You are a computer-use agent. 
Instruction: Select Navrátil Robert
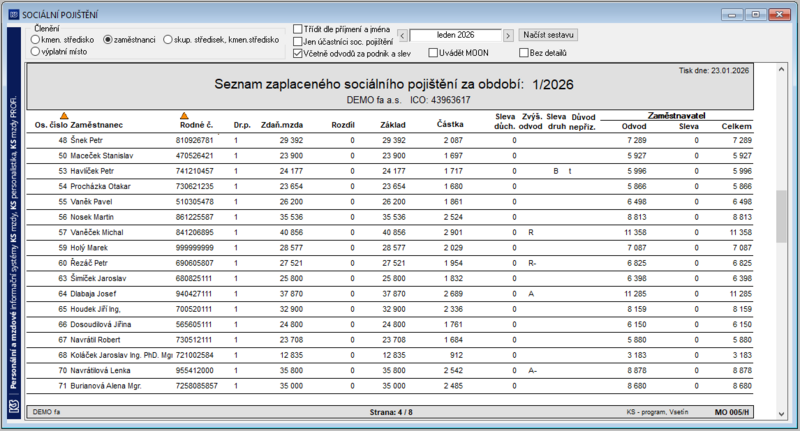point(95,339)
